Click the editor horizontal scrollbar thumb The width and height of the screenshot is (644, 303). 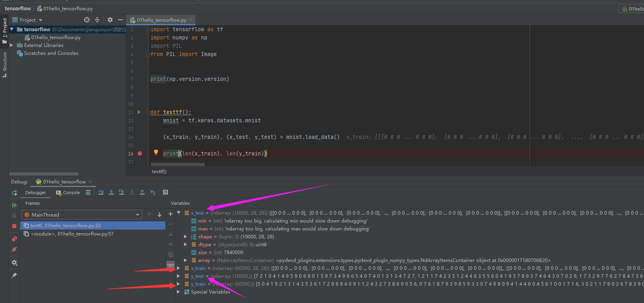tap(178, 165)
